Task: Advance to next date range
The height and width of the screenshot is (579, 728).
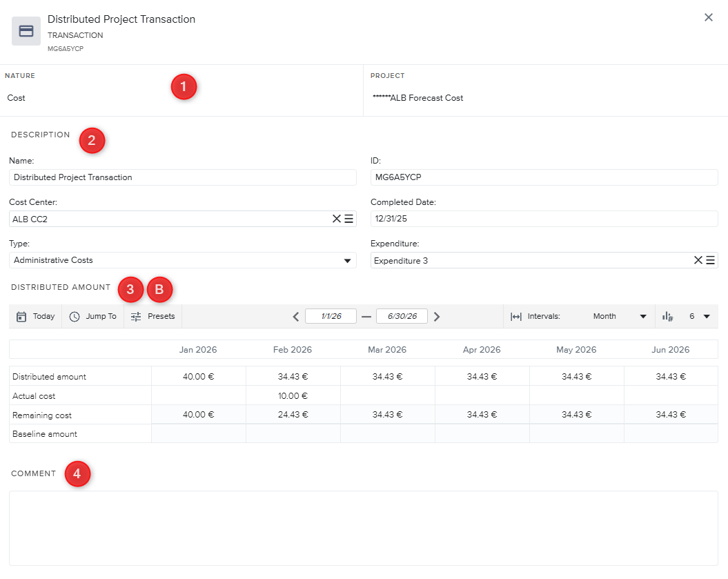Action: (x=437, y=317)
